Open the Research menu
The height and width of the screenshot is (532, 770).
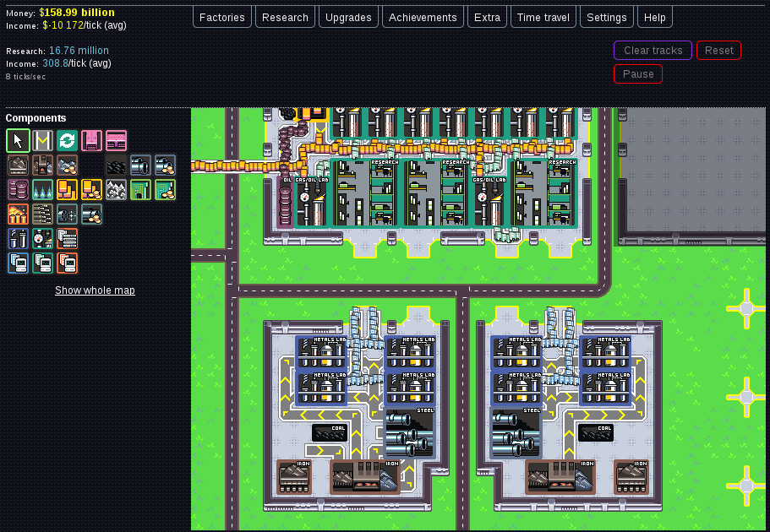(285, 17)
